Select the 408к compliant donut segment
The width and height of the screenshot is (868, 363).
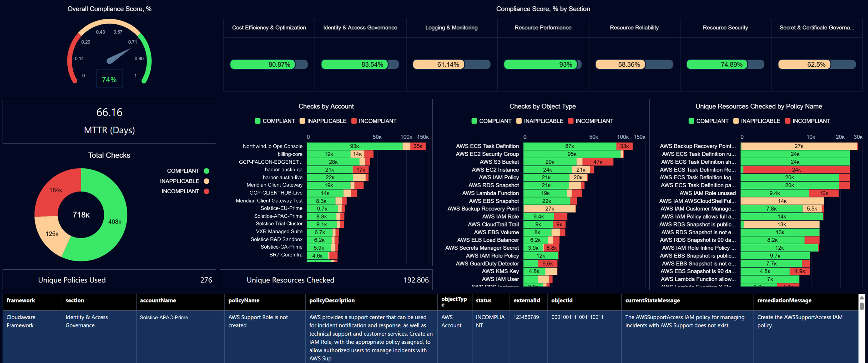(x=115, y=221)
